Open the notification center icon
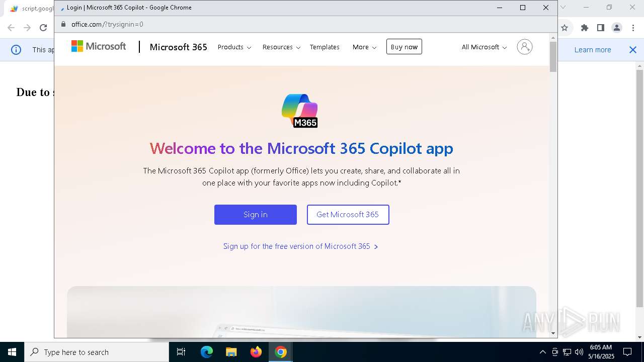644x362 pixels. (627, 352)
